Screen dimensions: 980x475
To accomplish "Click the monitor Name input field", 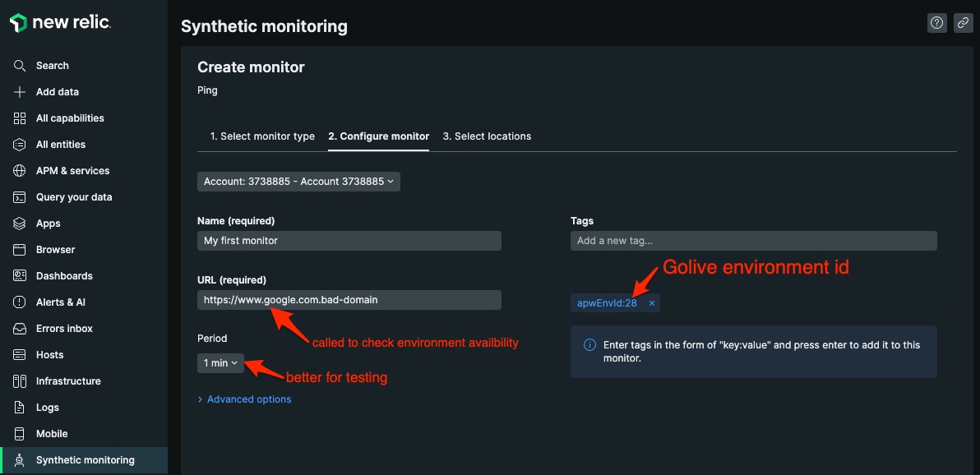I will [x=349, y=241].
